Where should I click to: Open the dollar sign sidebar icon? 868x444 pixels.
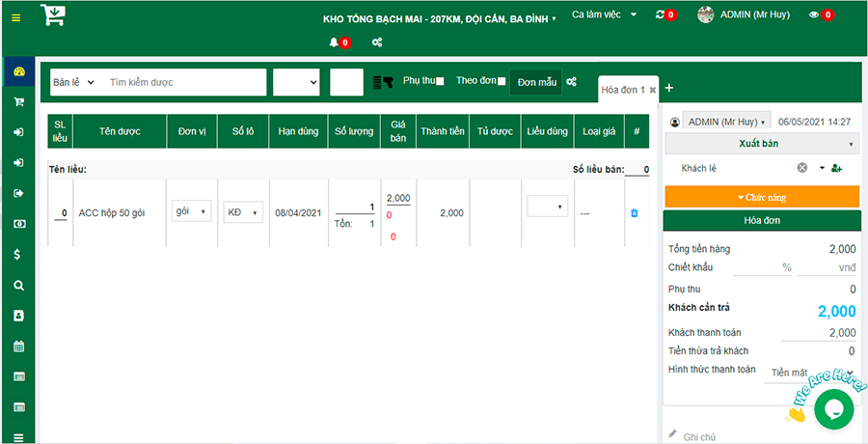coord(18,255)
